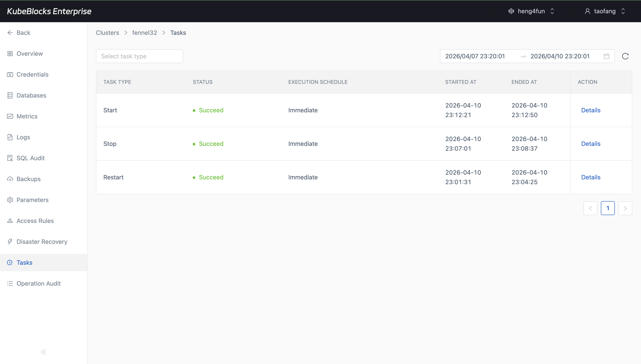
Task: Open the Select task type dropdown
Action: coord(139,56)
